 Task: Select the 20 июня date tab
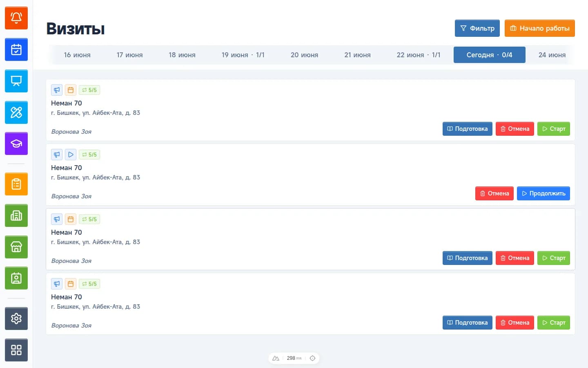pyautogui.click(x=304, y=55)
